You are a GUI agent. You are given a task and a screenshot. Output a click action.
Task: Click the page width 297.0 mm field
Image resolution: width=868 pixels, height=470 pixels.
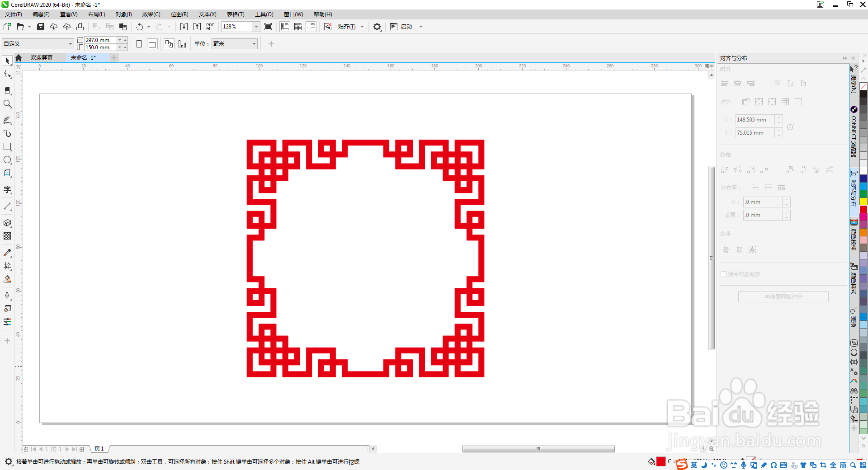pos(100,40)
